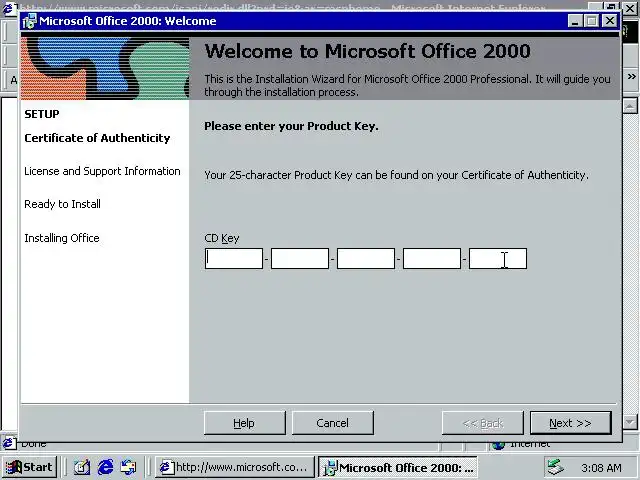Image resolution: width=640 pixels, height=480 pixels.
Task: Proceed with the Next >> button
Action: (x=571, y=423)
